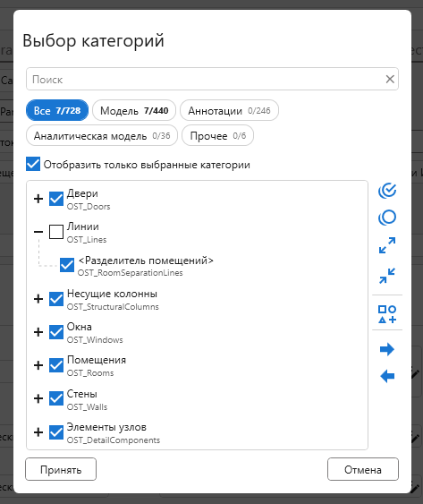Uncheck Отобразить только выбранные категории
The height and width of the screenshot is (504, 423).
pyautogui.click(x=33, y=164)
